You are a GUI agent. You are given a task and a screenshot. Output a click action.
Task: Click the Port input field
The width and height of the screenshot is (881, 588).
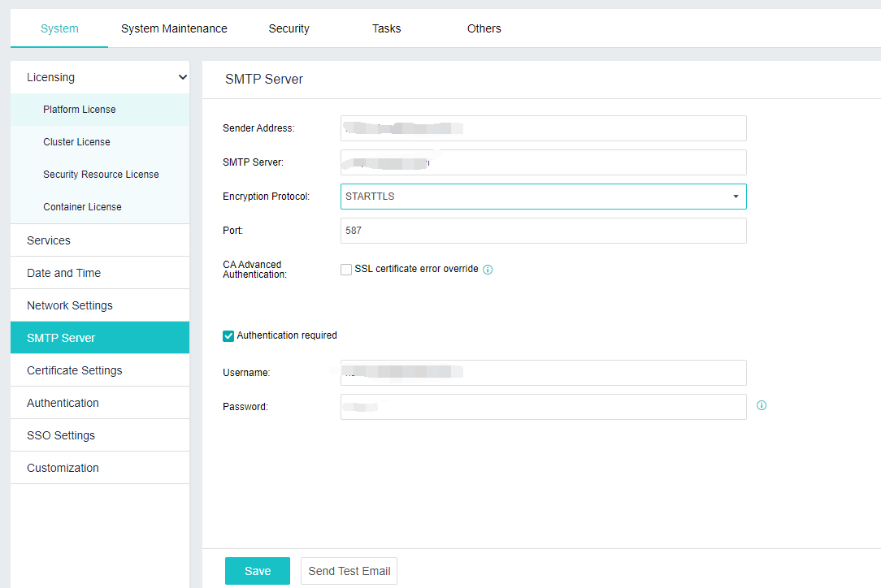coord(543,231)
